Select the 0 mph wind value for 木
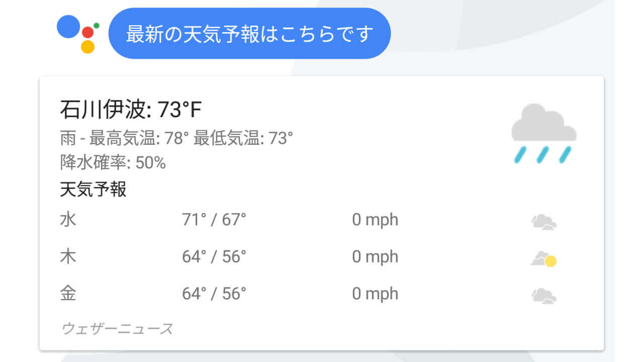This screenshot has height=362, width=644. click(x=375, y=257)
